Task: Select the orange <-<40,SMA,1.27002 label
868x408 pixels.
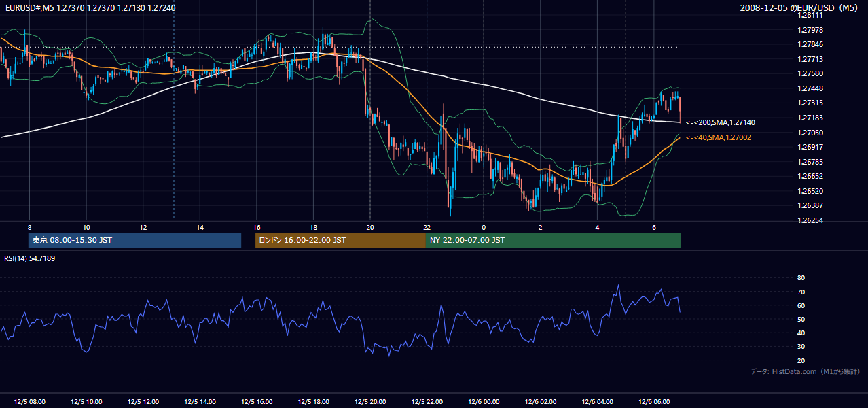Action: coord(719,137)
